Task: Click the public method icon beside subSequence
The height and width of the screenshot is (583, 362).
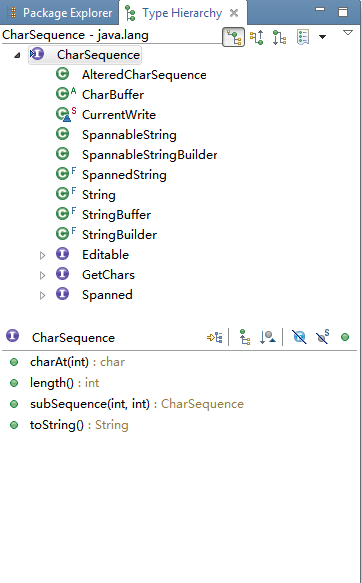Action: pyautogui.click(x=14, y=404)
